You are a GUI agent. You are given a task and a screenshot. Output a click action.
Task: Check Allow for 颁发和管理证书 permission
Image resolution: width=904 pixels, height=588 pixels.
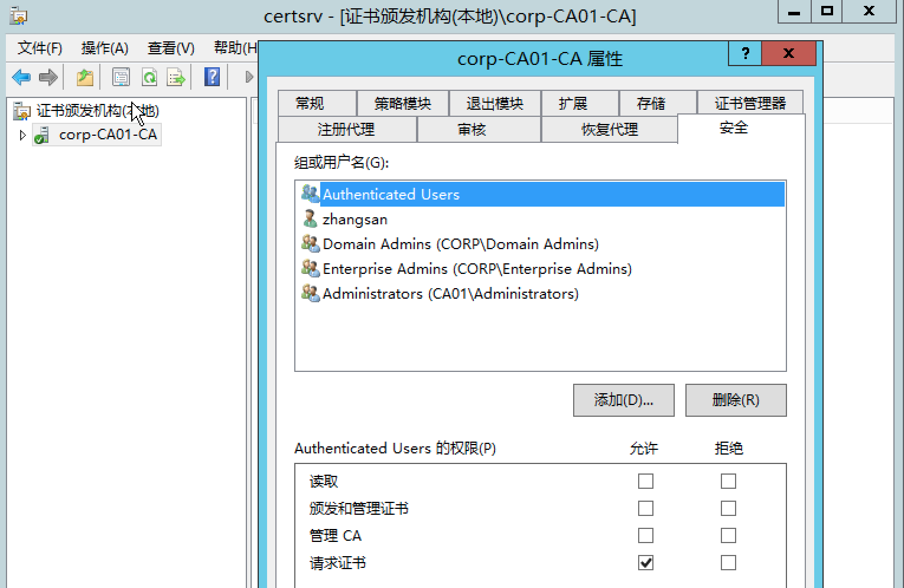[646, 508]
